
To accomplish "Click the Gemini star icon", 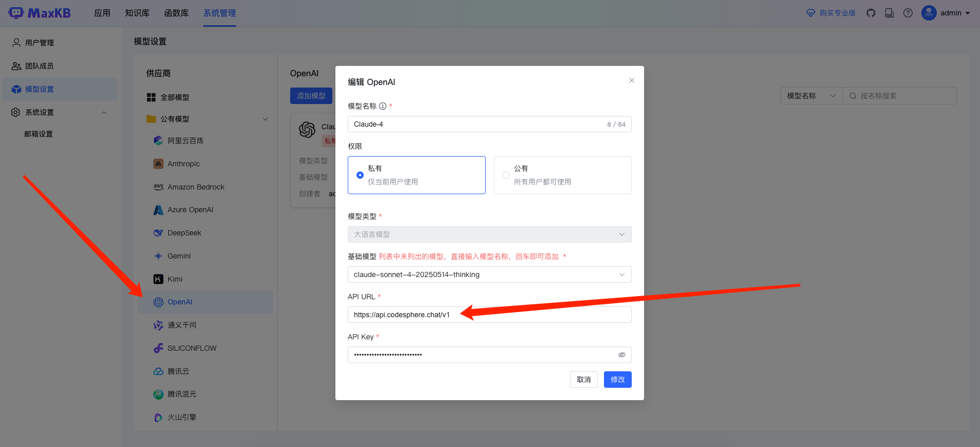I will (158, 256).
